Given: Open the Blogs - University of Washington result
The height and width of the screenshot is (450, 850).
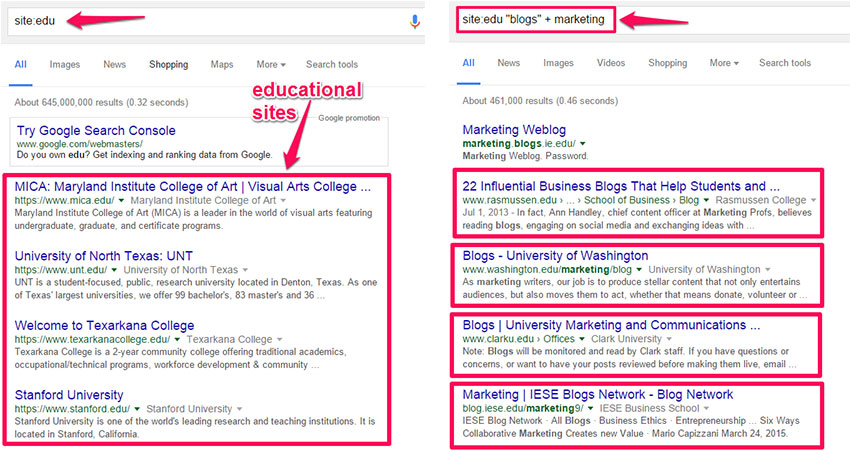Looking at the screenshot, I should tap(555, 256).
